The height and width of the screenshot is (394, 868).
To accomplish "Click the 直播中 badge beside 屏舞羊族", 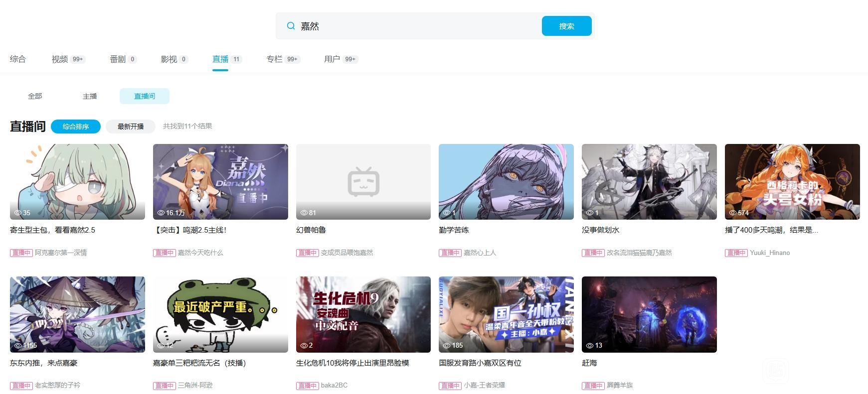I will (x=593, y=385).
